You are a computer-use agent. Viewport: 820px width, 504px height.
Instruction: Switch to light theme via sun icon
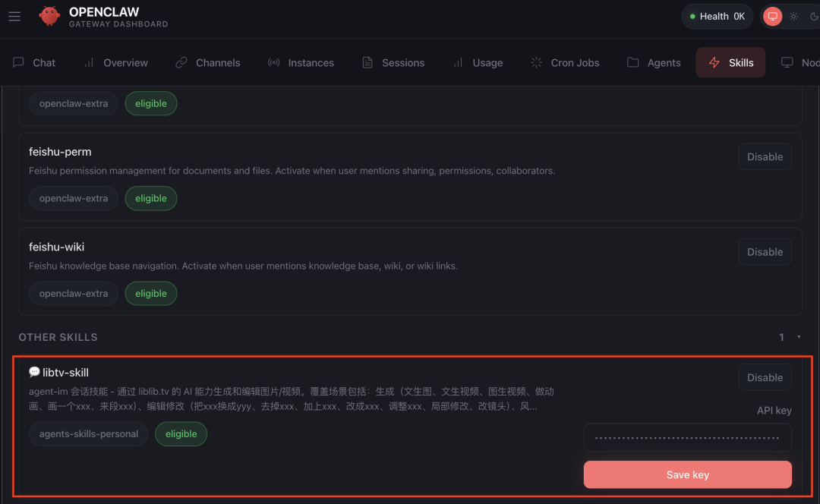coord(793,16)
